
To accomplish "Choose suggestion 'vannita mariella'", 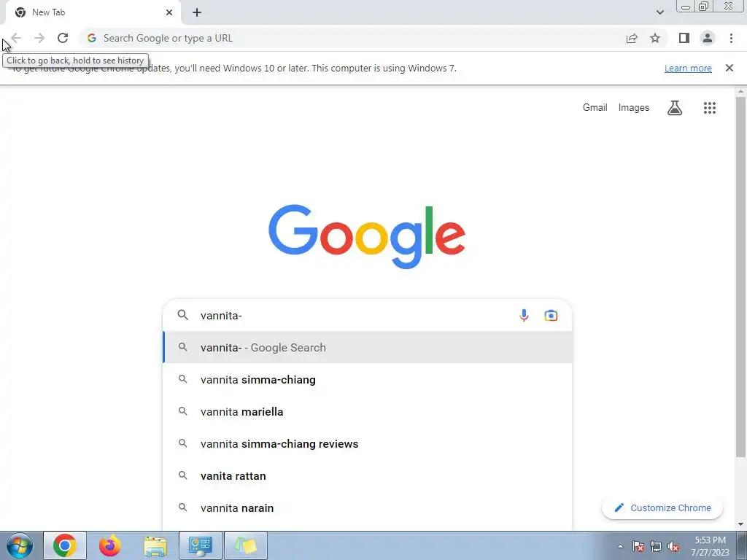I will tap(368, 411).
